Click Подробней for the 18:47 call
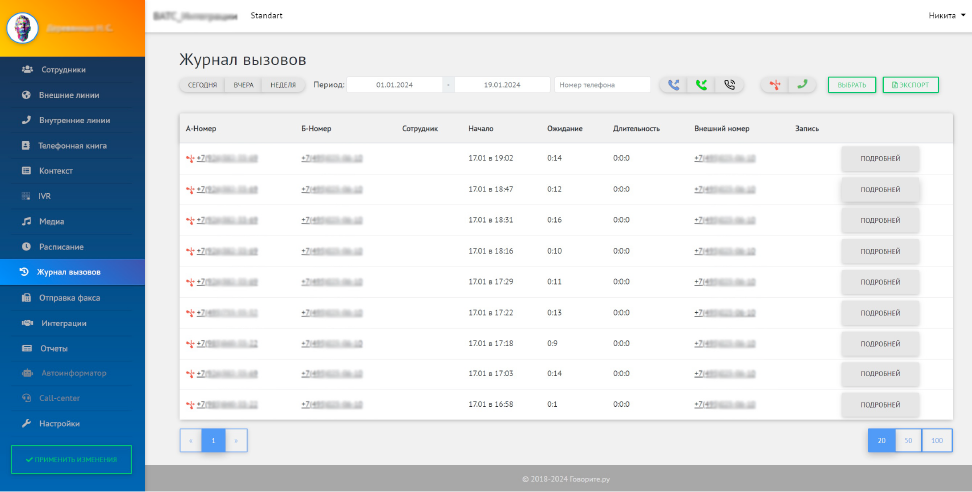 pyautogui.click(x=879, y=189)
